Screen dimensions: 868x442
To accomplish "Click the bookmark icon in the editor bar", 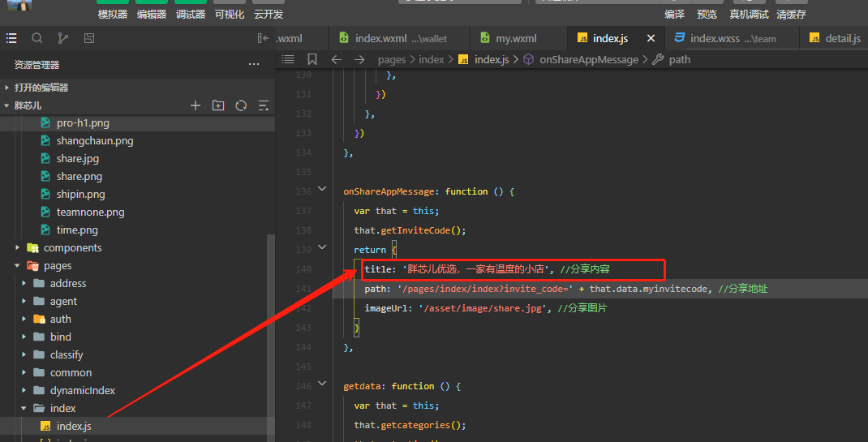I will click(x=312, y=59).
